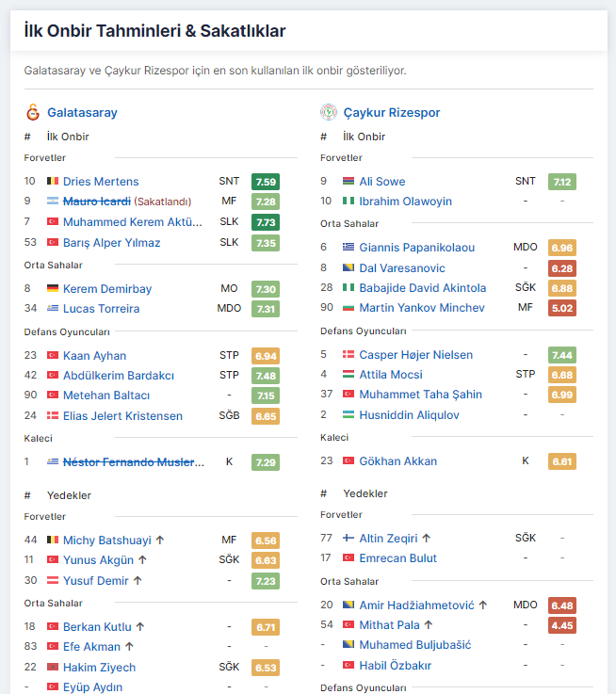Click the Belgian flag beside Dries Mertens
616x694 pixels.
point(53,181)
